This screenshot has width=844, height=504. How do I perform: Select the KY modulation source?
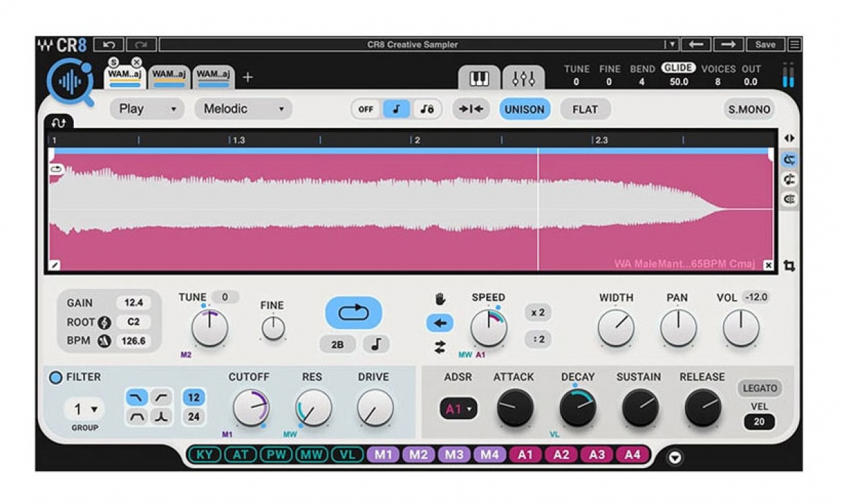[205, 454]
